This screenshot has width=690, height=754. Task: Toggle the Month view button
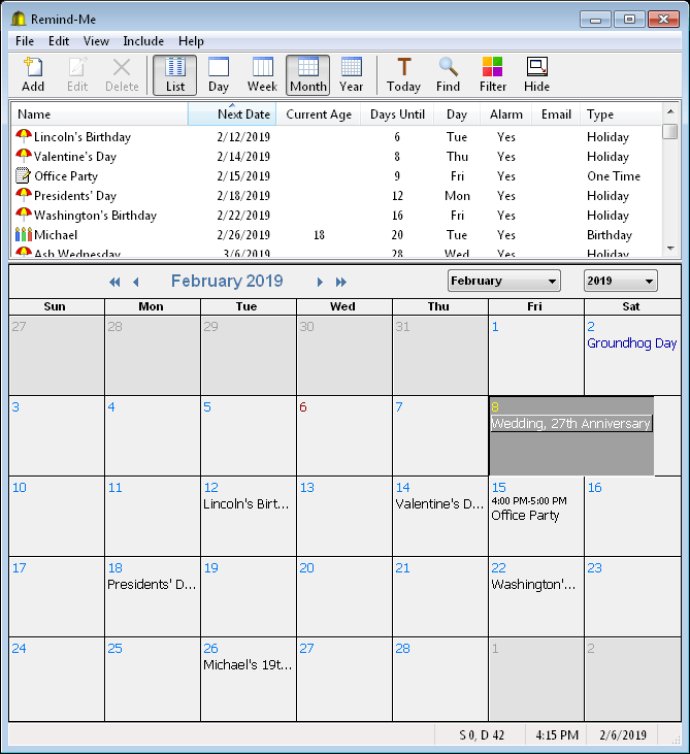pyautogui.click(x=308, y=75)
